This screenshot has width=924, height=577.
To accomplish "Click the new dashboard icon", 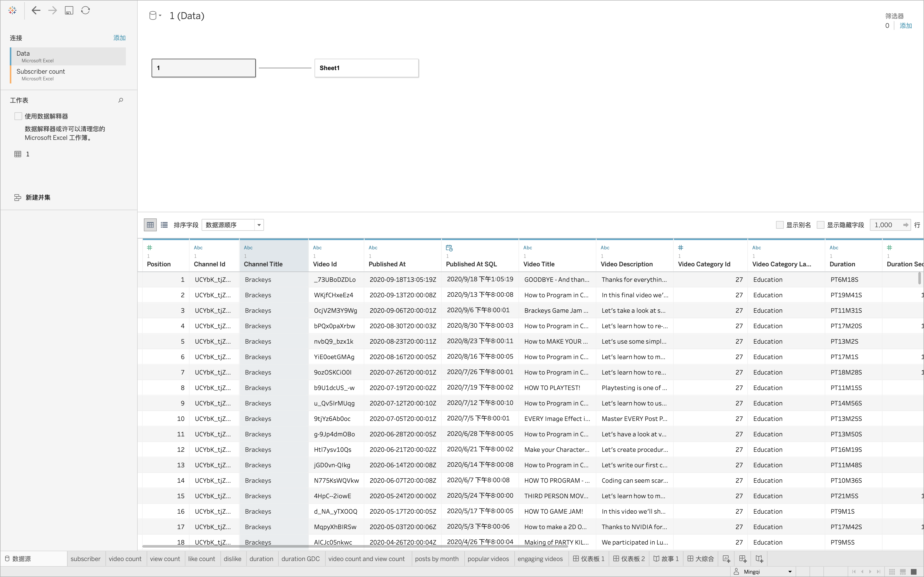I will point(743,559).
